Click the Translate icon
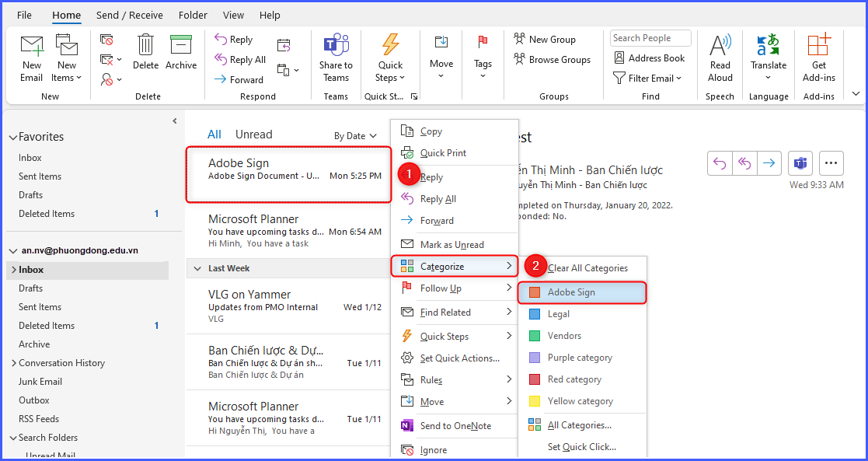This screenshot has height=461, width=868. point(768,45)
